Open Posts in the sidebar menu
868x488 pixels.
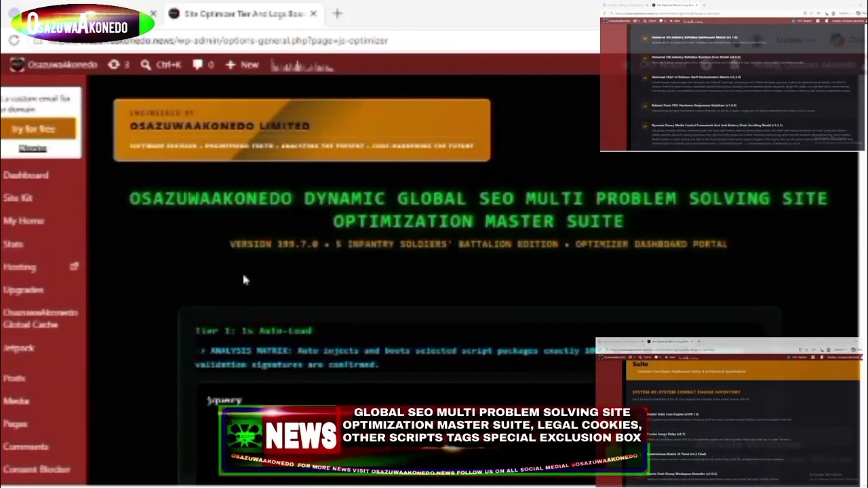pyautogui.click(x=14, y=378)
